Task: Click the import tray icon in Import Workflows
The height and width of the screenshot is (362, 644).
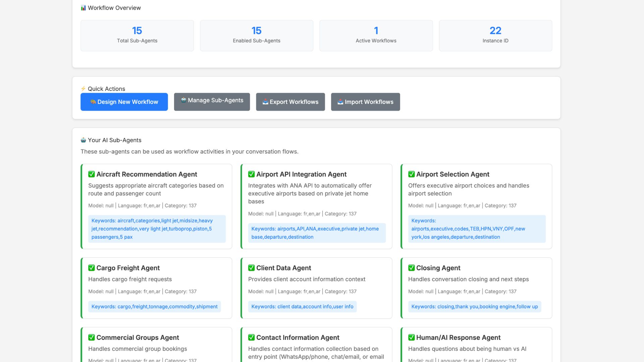Action: tap(340, 102)
